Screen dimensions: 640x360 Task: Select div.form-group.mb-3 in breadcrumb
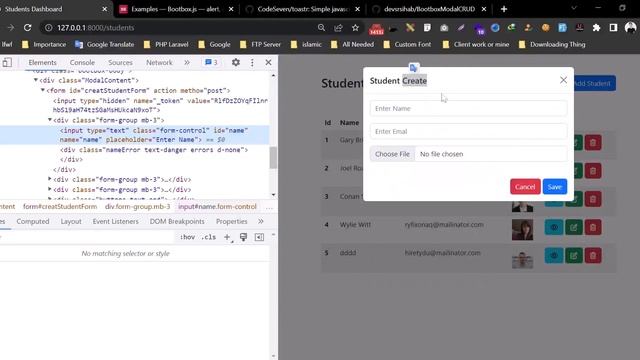(x=138, y=207)
